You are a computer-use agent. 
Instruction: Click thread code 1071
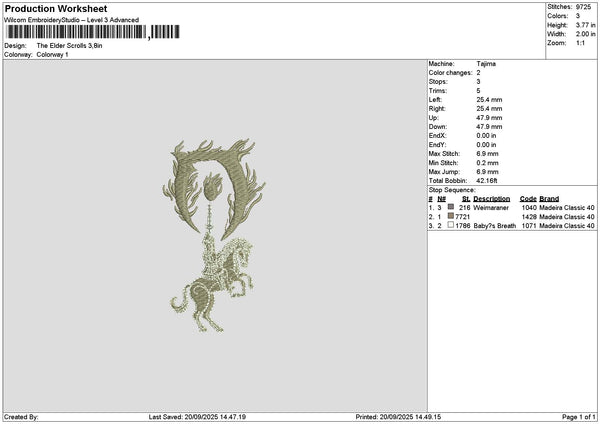pos(529,226)
